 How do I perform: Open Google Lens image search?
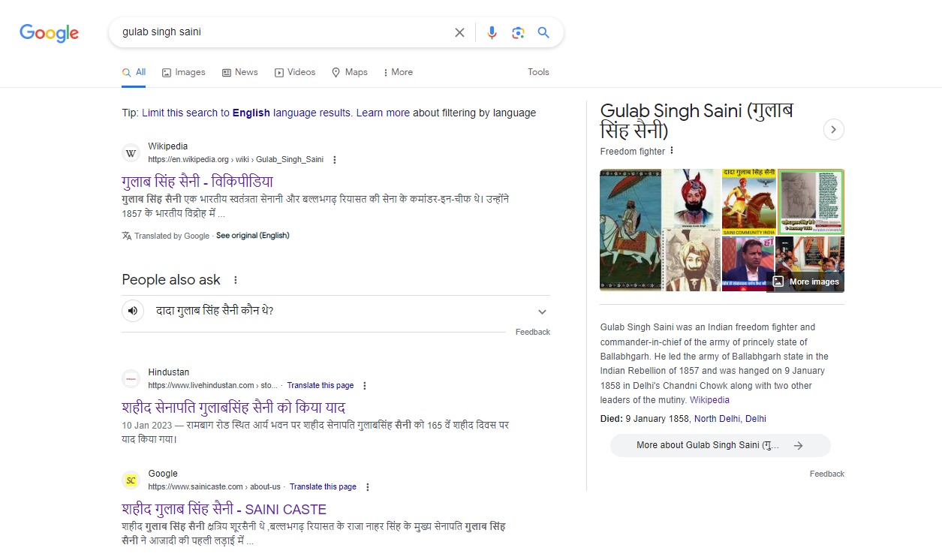(518, 32)
